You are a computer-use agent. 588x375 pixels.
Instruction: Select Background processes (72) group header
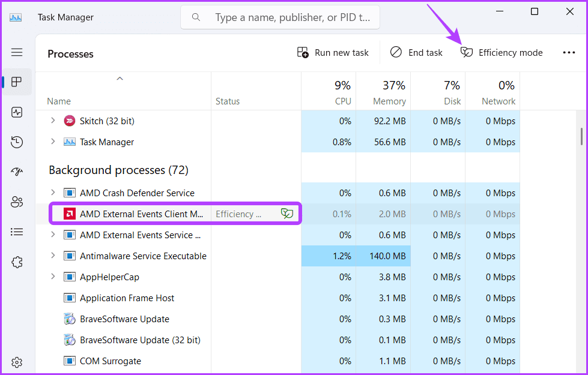pyautogui.click(x=118, y=170)
